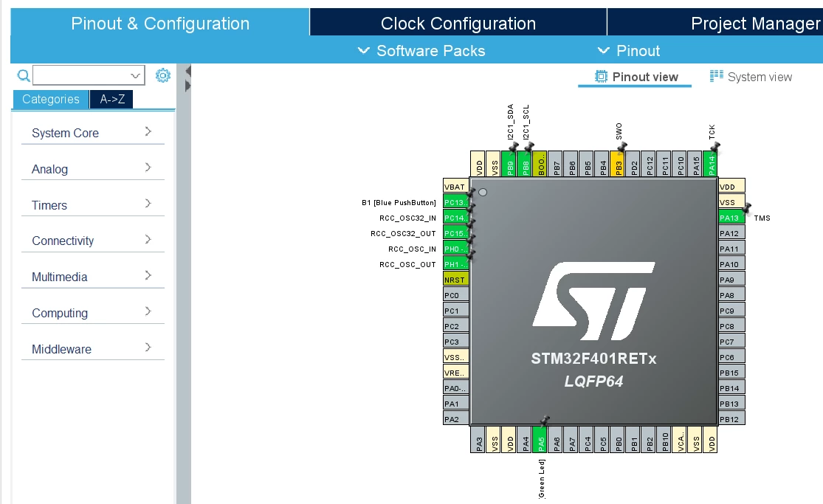The image size is (823, 504).
Task: Expand the Timers category
Action: pyautogui.click(x=92, y=205)
